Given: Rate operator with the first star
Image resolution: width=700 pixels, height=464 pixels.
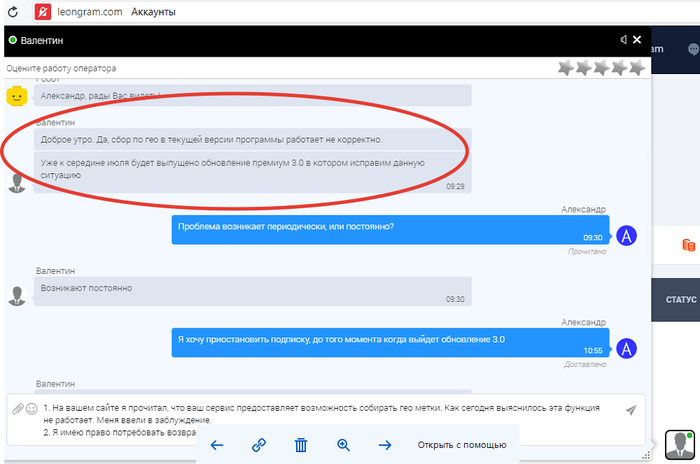Looking at the screenshot, I should pos(566,68).
